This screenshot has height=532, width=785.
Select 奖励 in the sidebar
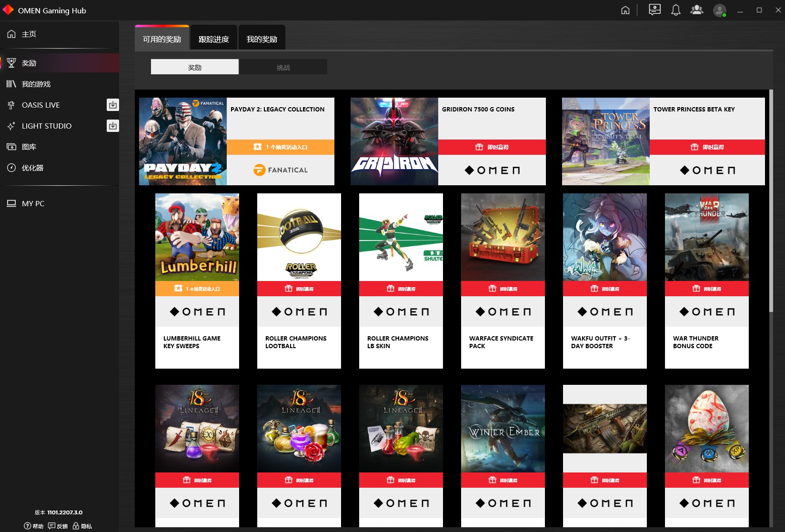[60, 63]
